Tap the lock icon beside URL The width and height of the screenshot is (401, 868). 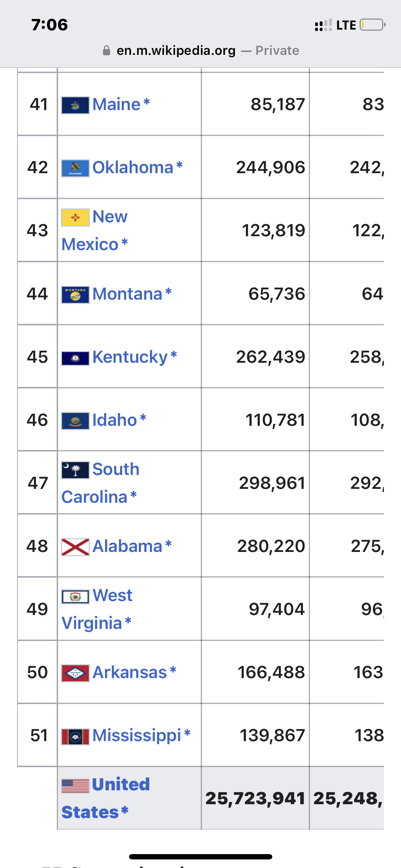(106, 51)
